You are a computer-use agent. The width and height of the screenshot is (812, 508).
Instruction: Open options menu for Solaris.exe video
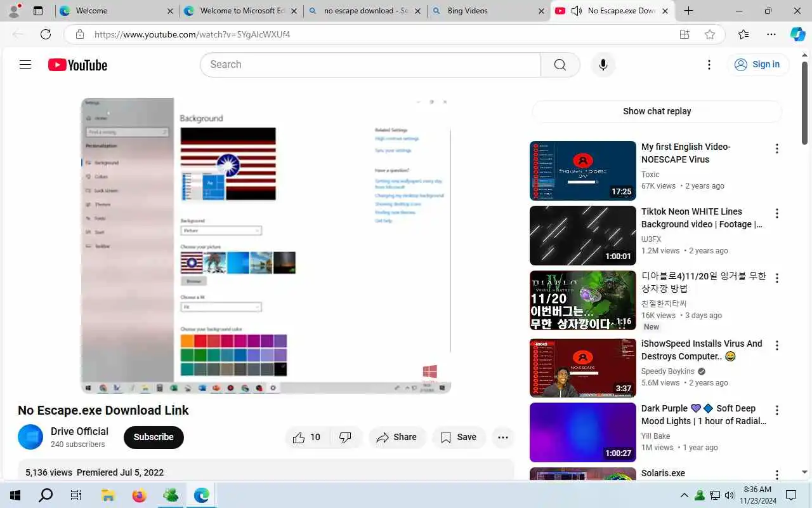tap(776, 475)
